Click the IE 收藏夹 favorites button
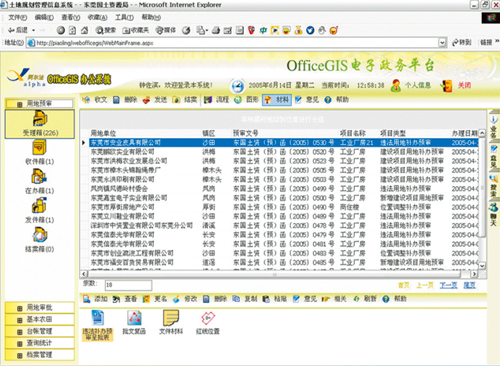This screenshot has height=366, width=500. 135,30
